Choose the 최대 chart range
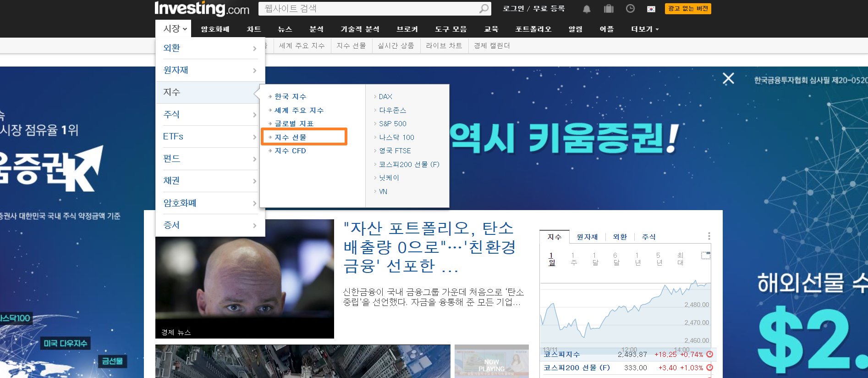 [680, 259]
